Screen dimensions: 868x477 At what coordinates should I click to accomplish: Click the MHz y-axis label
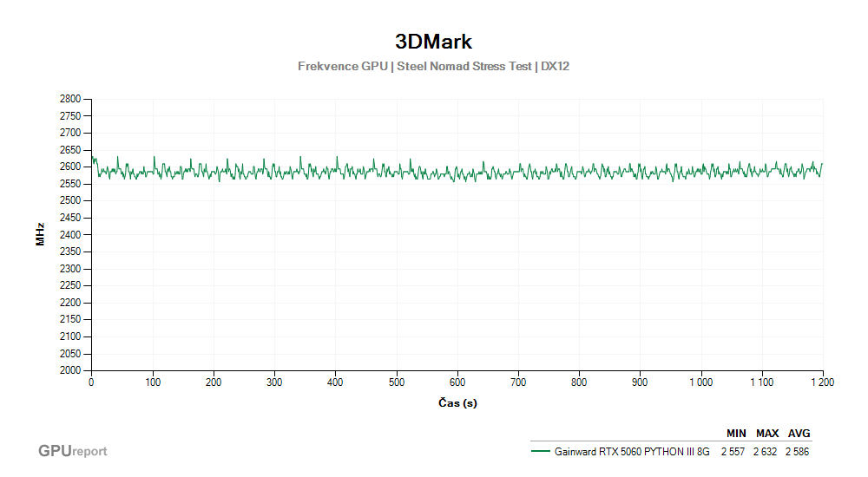pyautogui.click(x=40, y=234)
